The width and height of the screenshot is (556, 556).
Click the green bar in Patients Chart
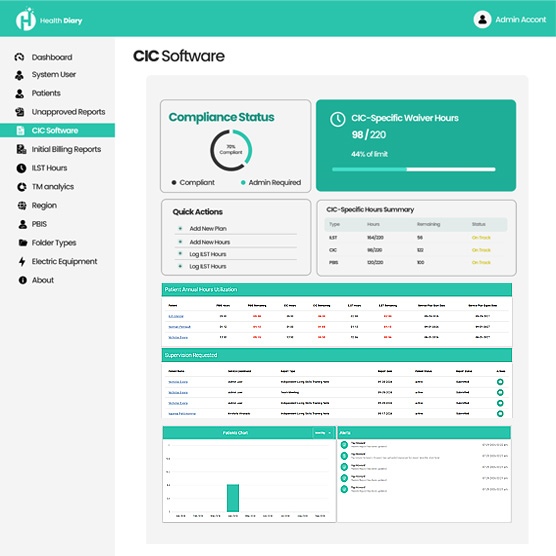coord(233,498)
